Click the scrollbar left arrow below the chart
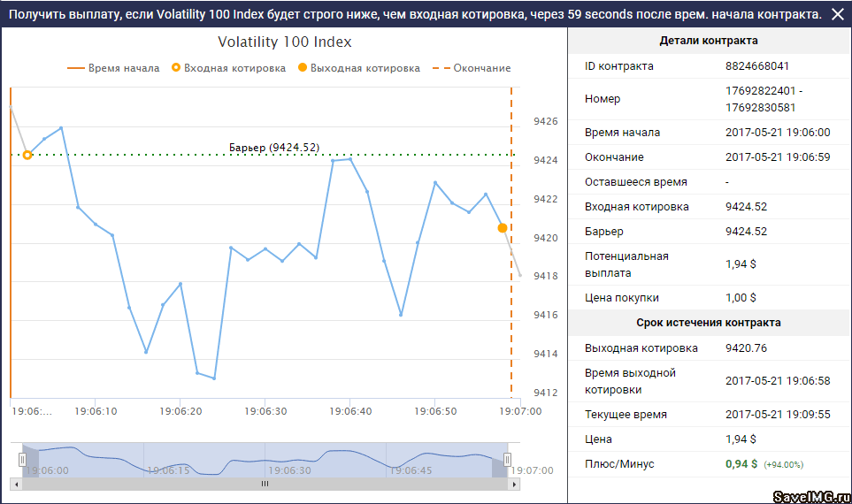 point(16,485)
